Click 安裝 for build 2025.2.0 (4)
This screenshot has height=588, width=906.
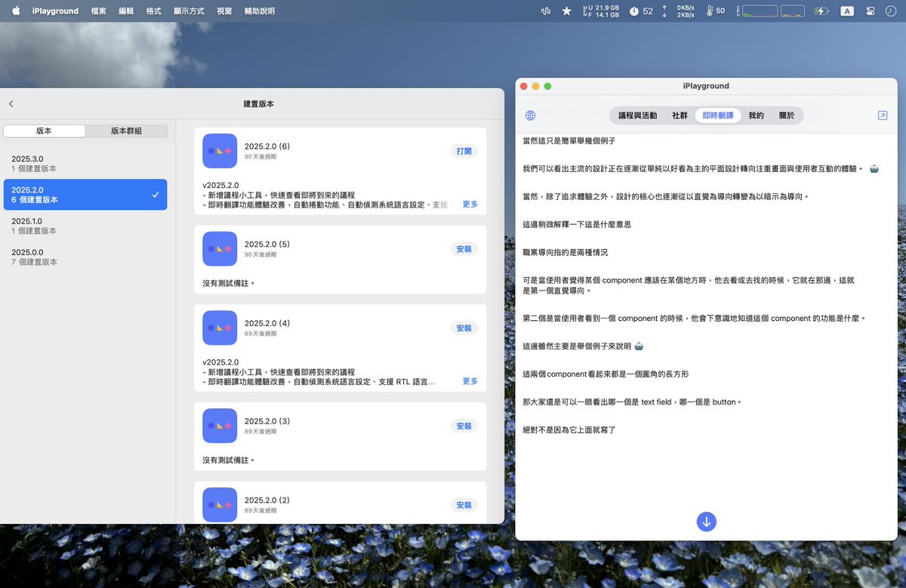pos(464,328)
